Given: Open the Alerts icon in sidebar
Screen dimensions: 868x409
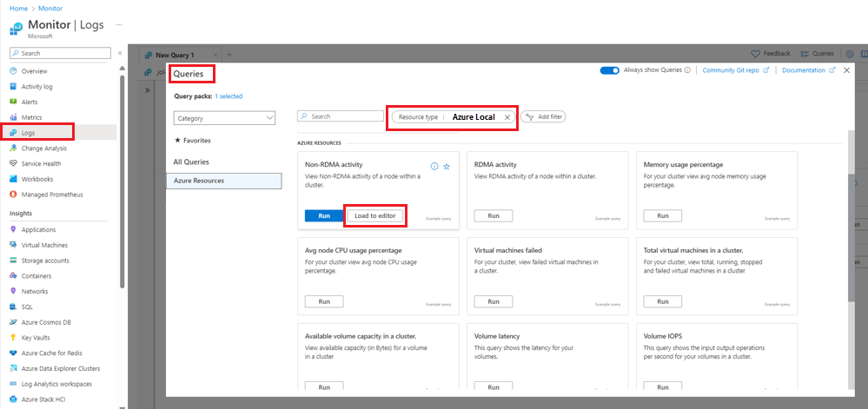Looking at the screenshot, I should click(13, 102).
